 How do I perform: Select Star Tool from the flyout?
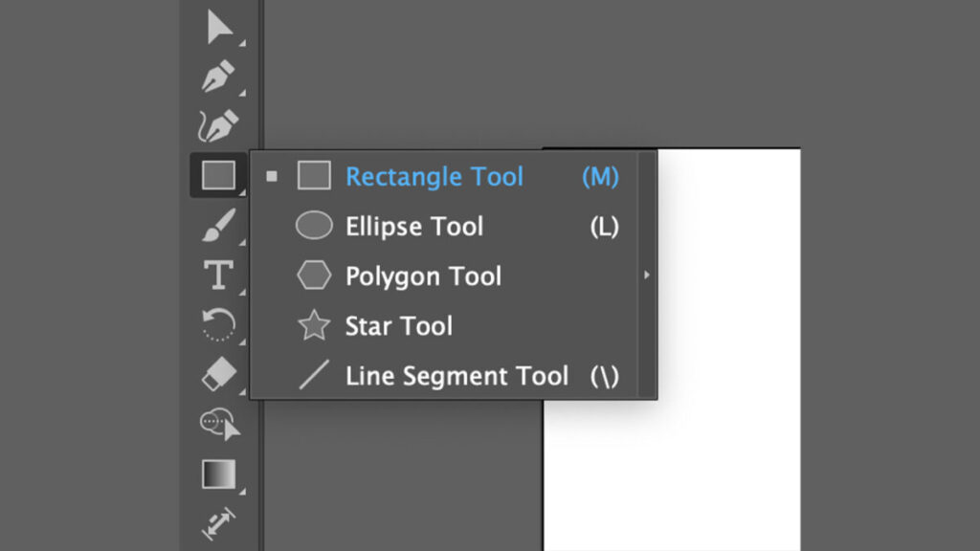(398, 326)
